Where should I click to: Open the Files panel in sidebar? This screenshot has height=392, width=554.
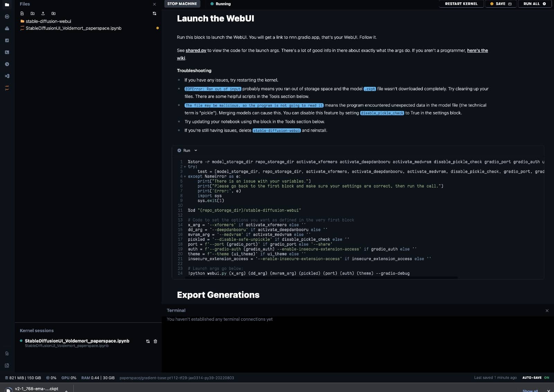pyautogui.click(x=7, y=4)
